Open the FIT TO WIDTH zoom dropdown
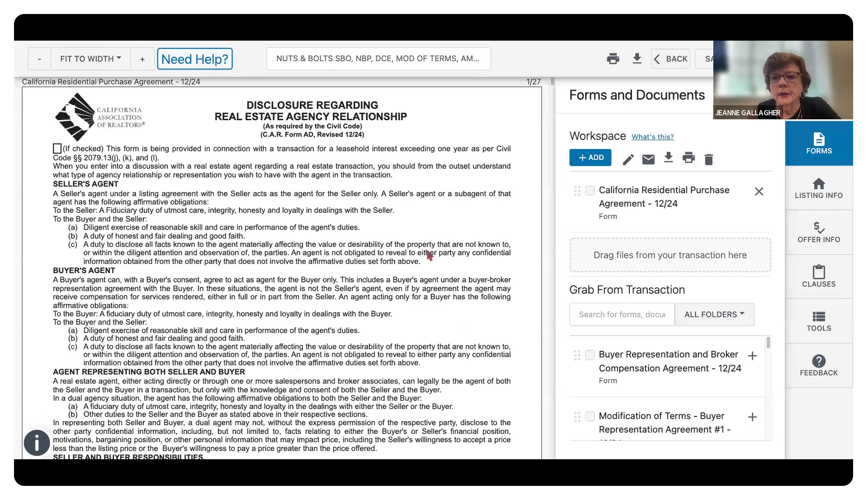Image resolution: width=868 pixels, height=499 pixels. pyautogui.click(x=90, y=59)
